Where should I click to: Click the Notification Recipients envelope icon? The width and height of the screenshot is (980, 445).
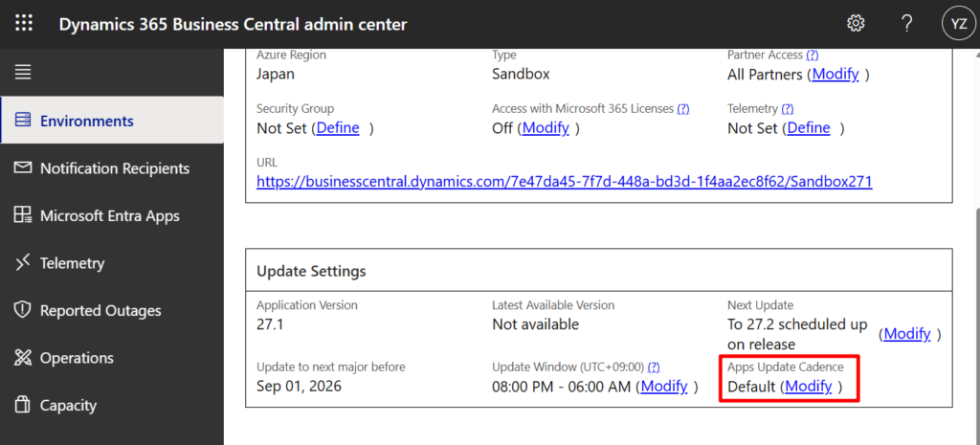coord(23,168)
